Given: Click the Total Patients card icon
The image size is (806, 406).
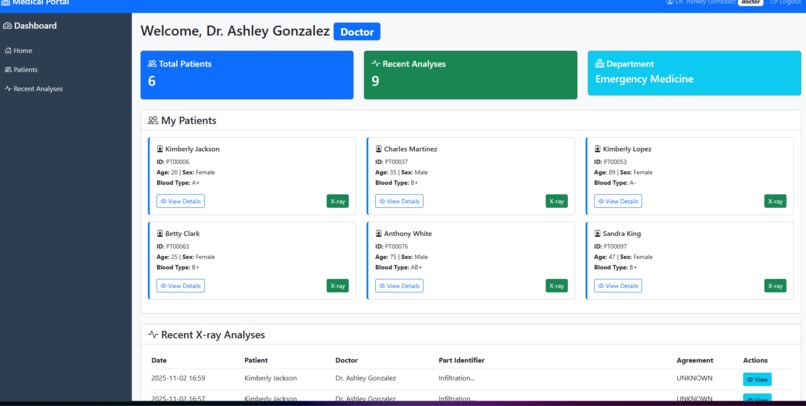Looking at the screenshot, I should [x=152, y=64].
